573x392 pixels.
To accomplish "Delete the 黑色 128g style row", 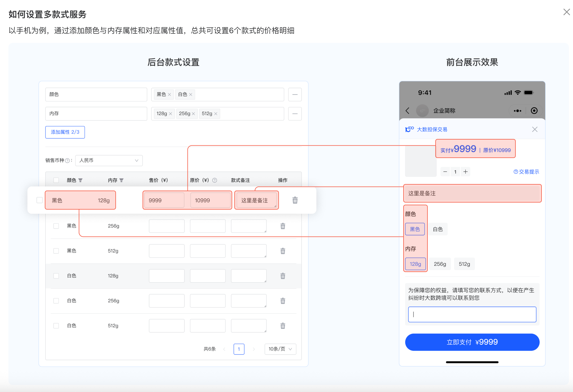I will 295,200.
